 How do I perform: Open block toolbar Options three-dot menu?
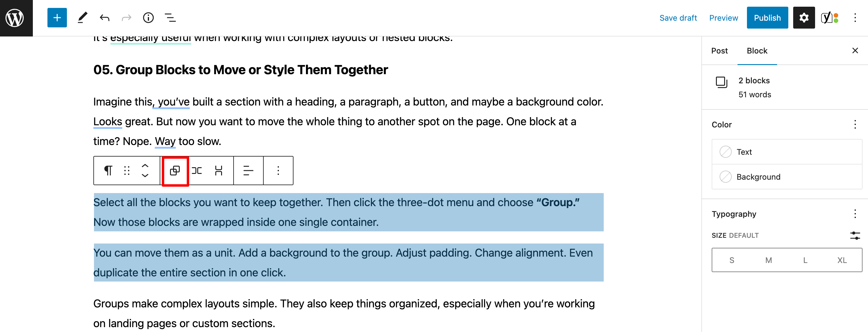pos(278,171)
